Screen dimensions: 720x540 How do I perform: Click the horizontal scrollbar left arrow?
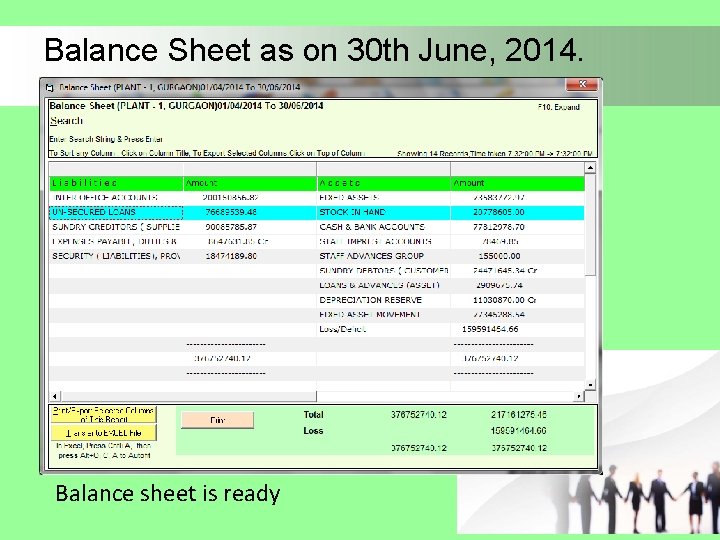[55, 396]
